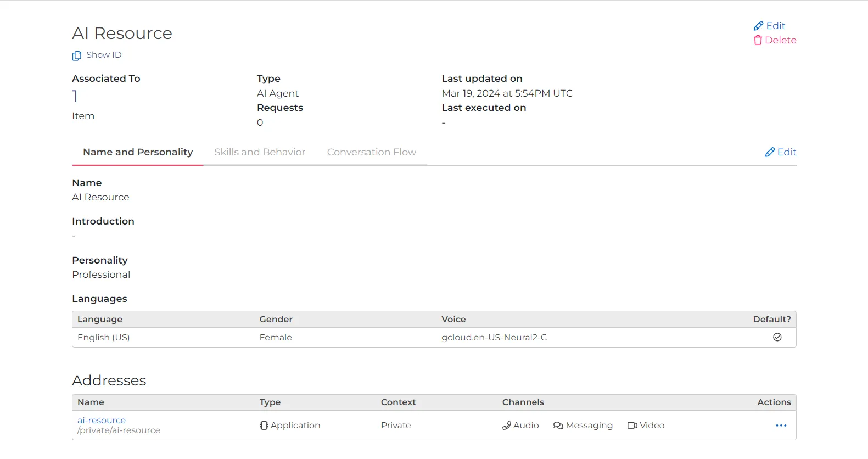Click the Default? column header
Screen dimensions: 868x459
click(772, 320)
